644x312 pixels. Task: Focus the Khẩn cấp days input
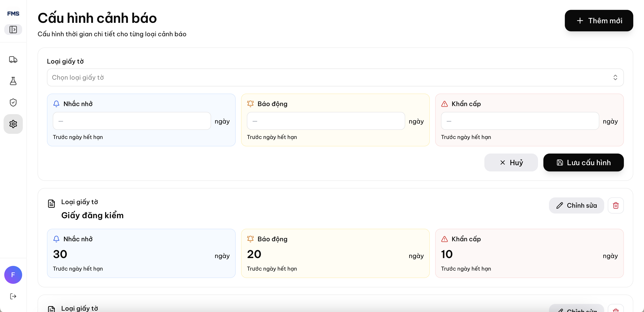pyautogui.click(x=520, y=121)
